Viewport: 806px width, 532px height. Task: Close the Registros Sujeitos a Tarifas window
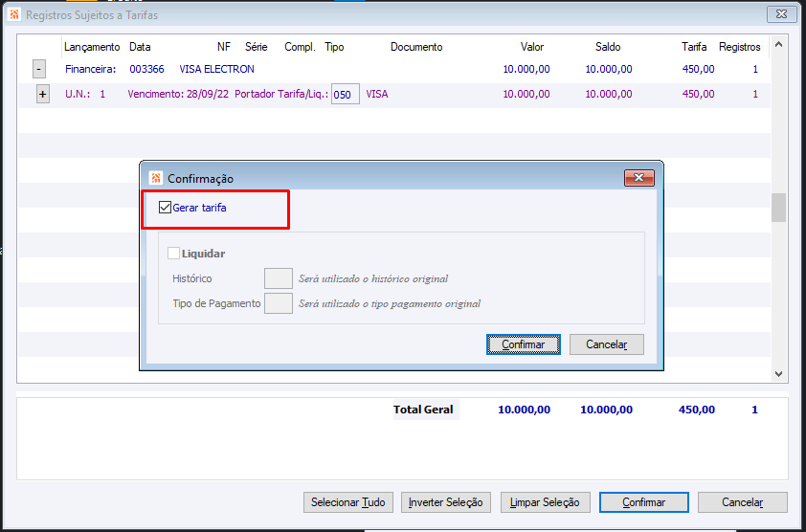(782, 14)
